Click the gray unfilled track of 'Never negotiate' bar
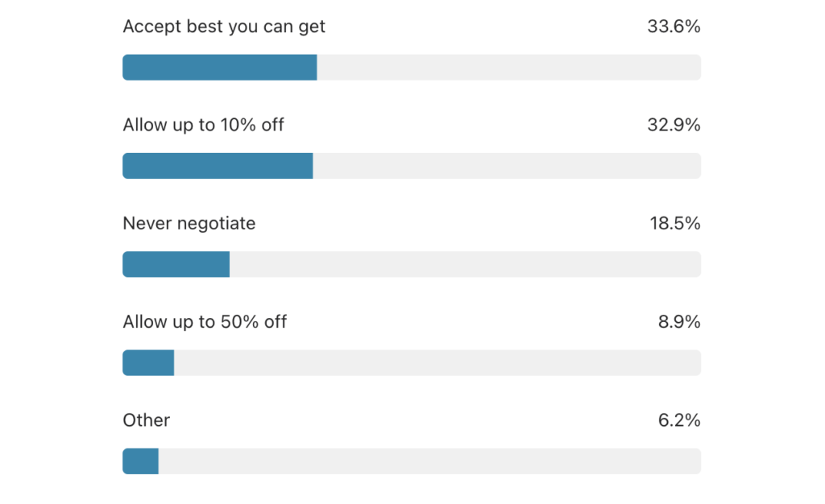Image resolution: width=825 pixels, height=504 pixels. (x=465, y=264)
